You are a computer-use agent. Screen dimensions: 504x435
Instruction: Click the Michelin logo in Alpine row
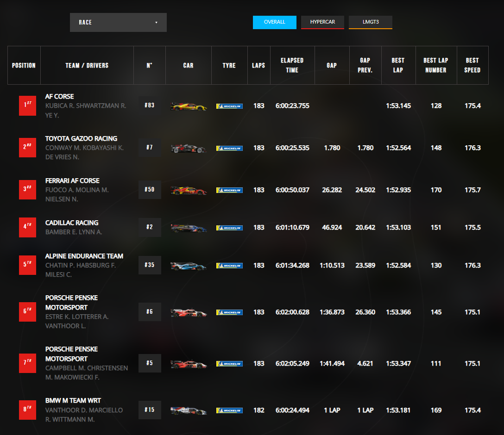click(229, 266)
